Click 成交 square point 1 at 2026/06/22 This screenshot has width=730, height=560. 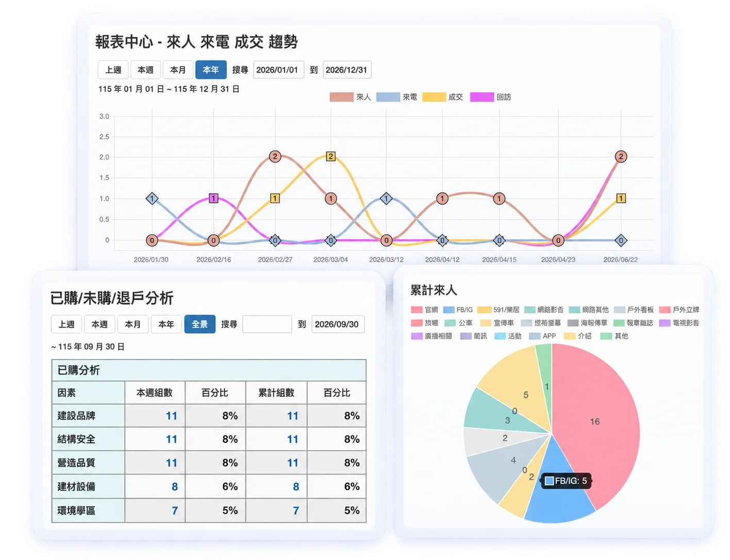click(x=621, y=198)
